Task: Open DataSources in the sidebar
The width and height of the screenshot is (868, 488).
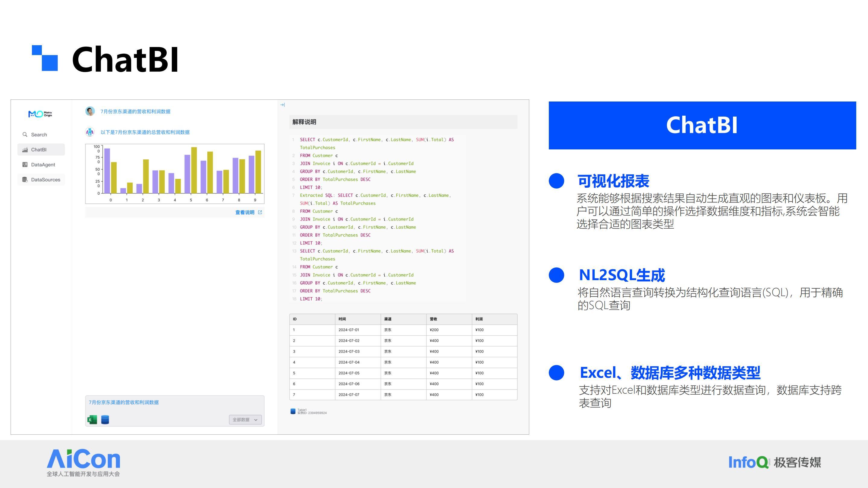Action: coord(41,180)
